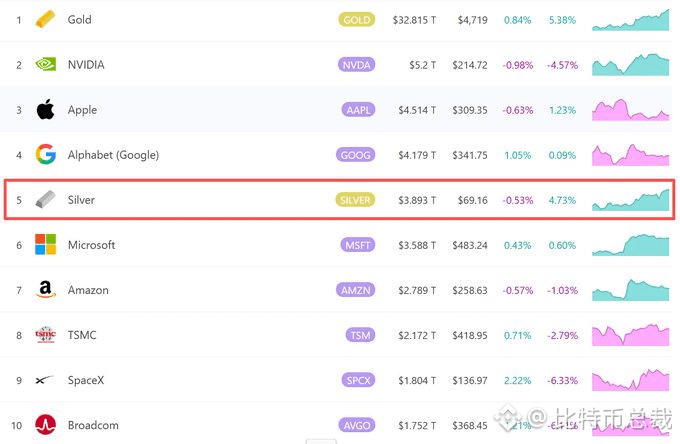Click the AVGO ticker badge

click(357, 425)
